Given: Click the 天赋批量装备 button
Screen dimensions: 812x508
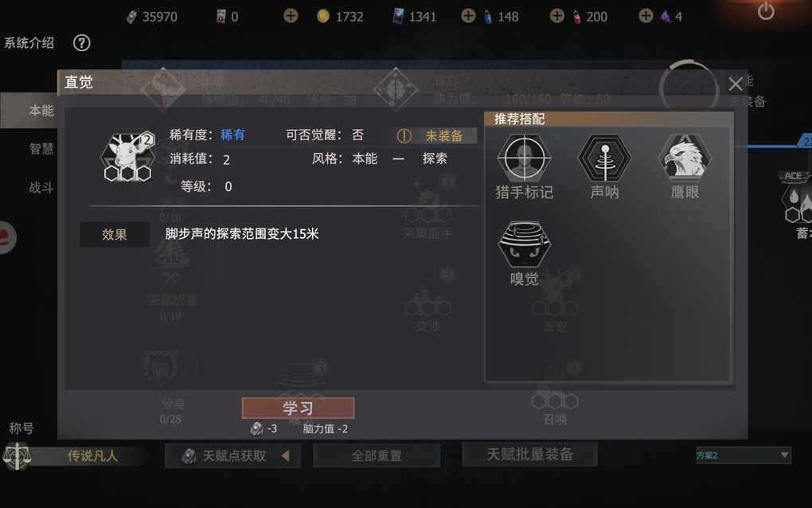Looking at the screenshot, I should tap(529, 454).
